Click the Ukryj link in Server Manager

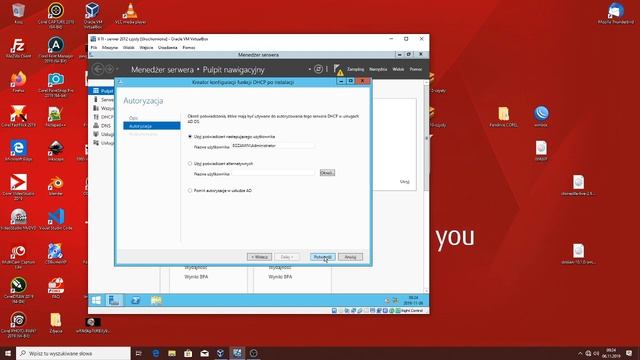coord(404,182)
